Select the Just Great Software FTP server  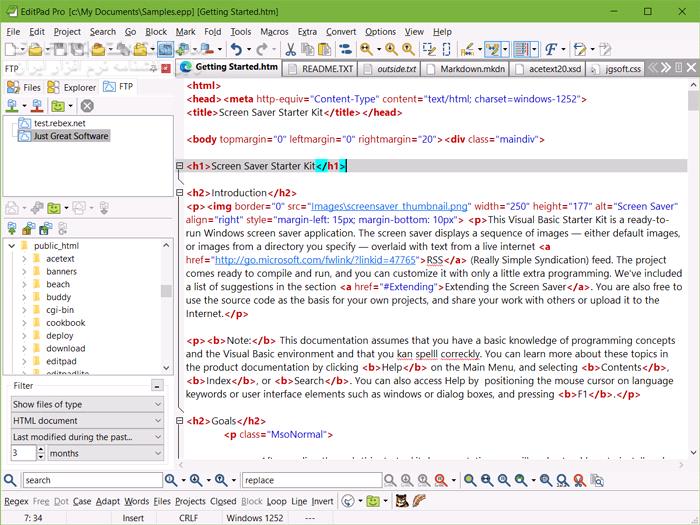[x=70, y=136]
